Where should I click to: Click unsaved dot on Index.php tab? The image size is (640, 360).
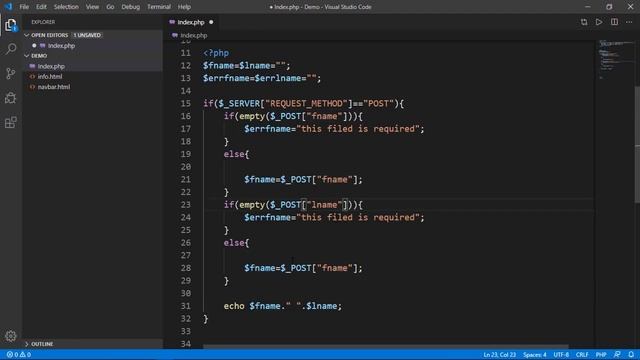click(x=211, y=22)
